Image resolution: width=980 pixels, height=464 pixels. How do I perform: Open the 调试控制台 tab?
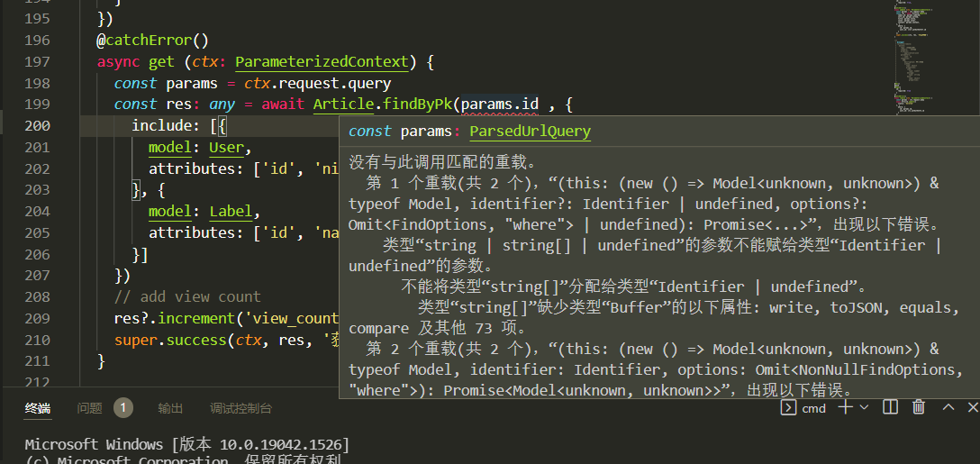(x=241, y=408)
